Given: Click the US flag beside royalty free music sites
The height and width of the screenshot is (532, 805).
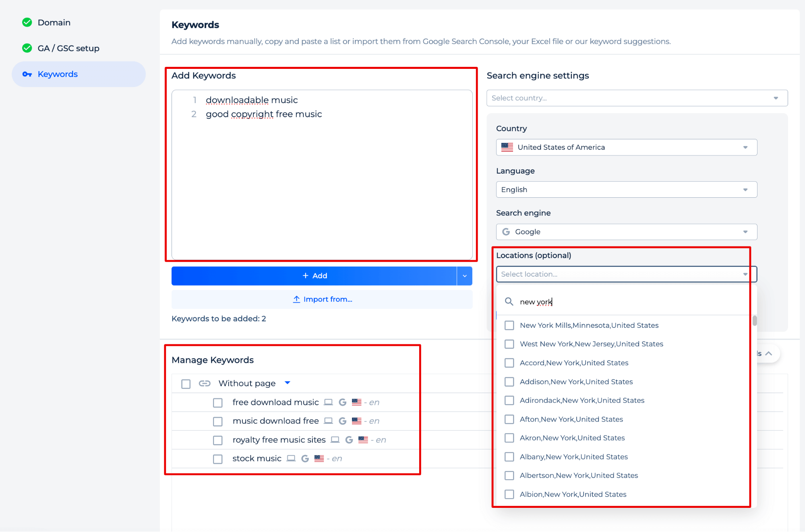Looking at the screenshot, I should coord(363,440).
